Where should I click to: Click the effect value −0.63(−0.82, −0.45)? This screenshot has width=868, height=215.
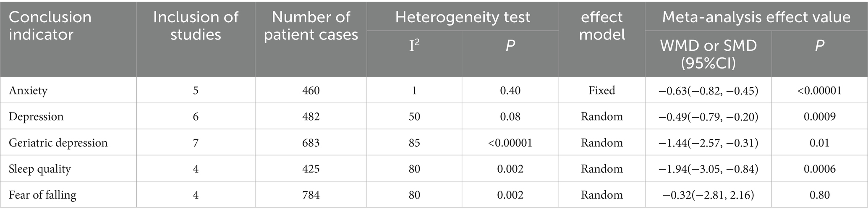708,90
